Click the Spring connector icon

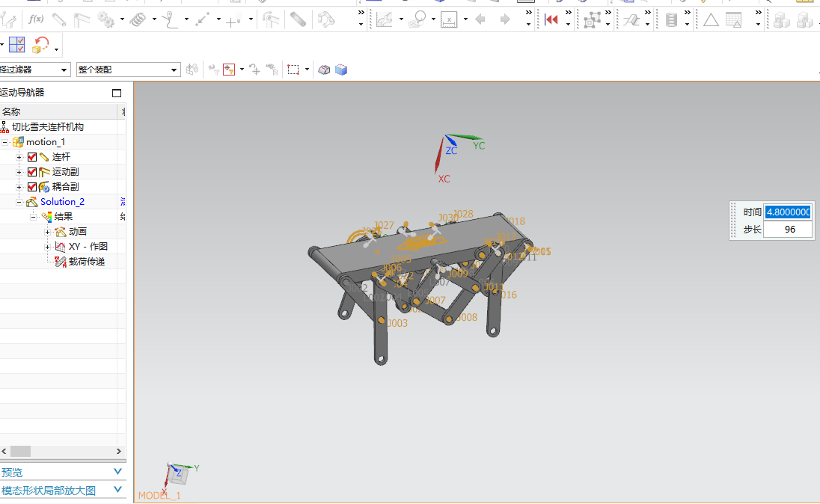138,20
